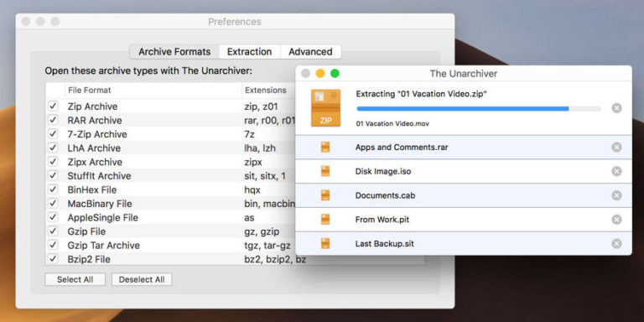
Task: Select the Apps and Comments.rar row text
Action: pyautogui.click(x=402, y=147)
